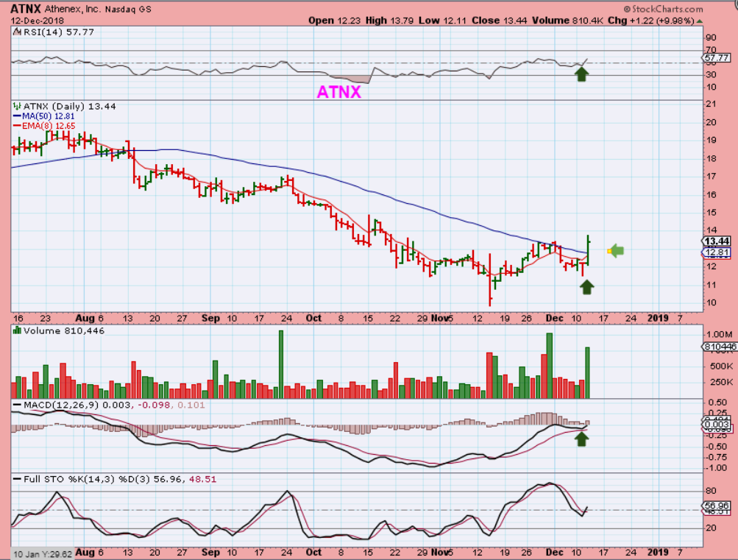
Task: Click the -0.50 label on the MACD axis
Action: pos(717,447)
